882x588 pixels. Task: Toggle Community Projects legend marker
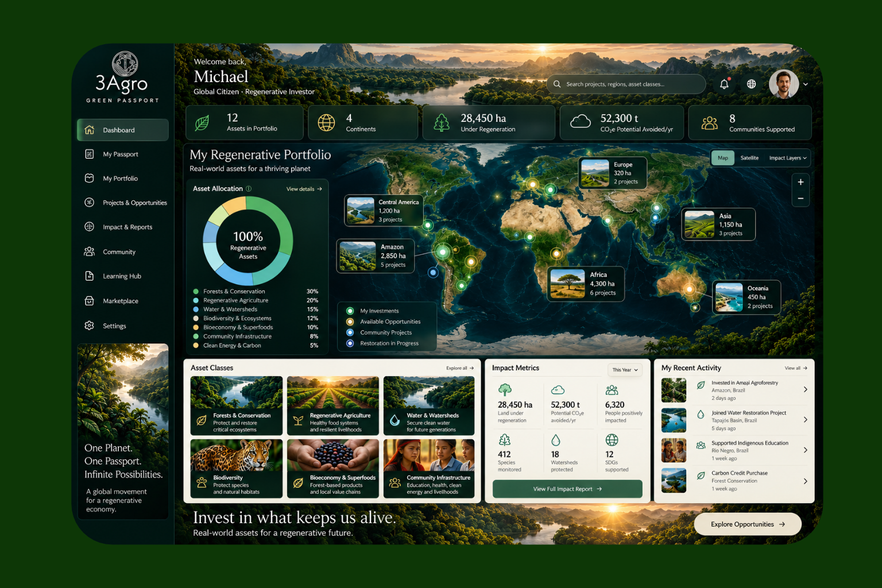350,332
